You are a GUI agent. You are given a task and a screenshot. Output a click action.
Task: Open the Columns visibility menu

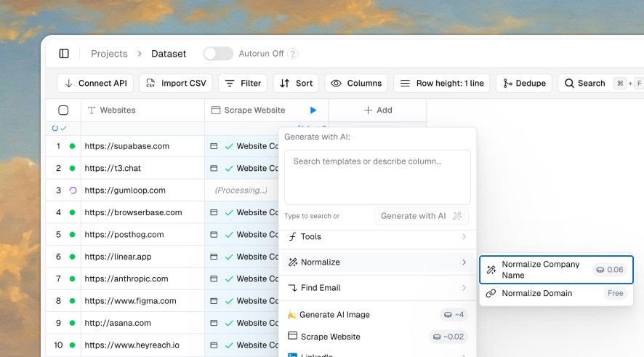click(356, 84)
